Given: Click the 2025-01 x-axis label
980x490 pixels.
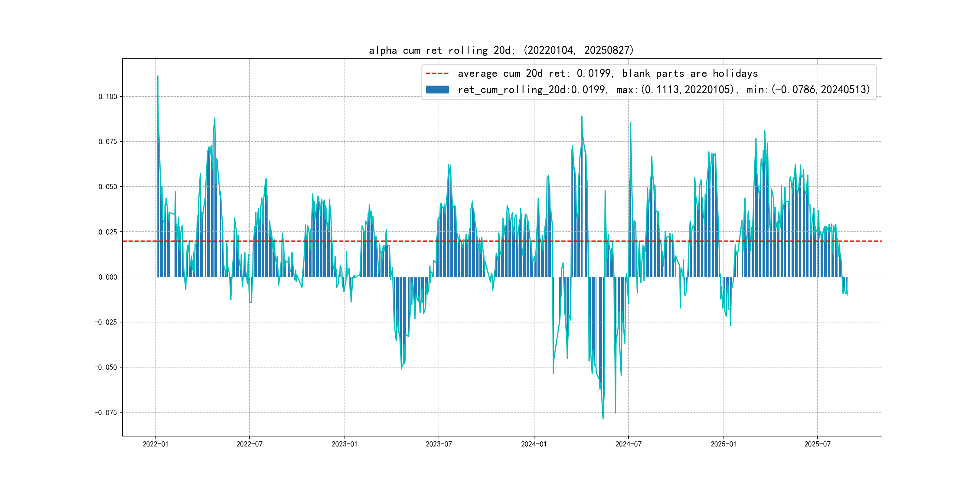Looking at the screenshot, I should (x=723, y=444).
